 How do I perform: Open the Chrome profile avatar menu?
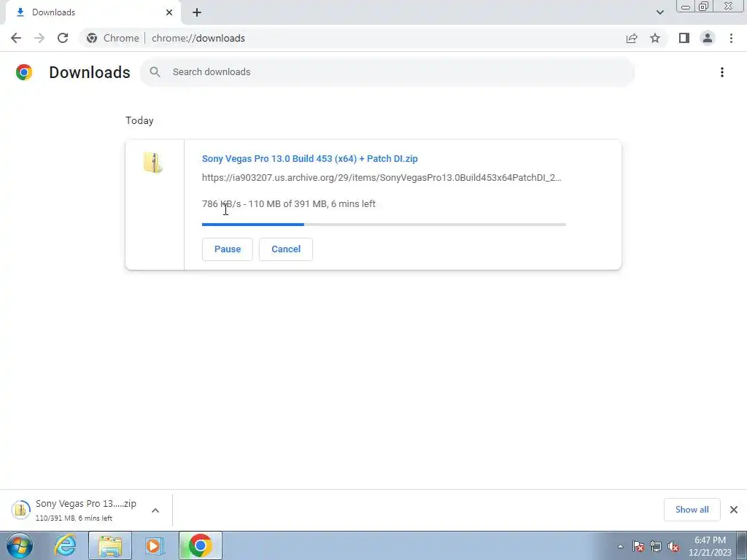pyautogui.click(x=708, y=38)
